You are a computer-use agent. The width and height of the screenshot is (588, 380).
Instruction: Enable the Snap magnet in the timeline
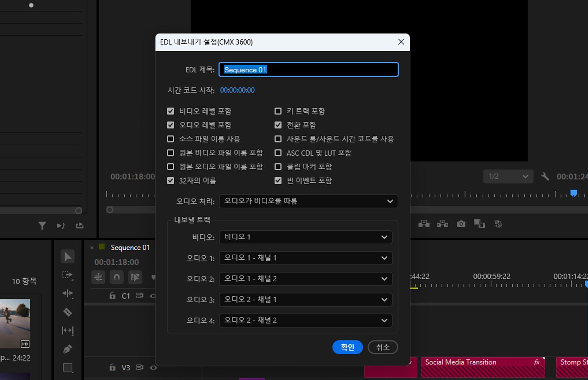(116, 277)
